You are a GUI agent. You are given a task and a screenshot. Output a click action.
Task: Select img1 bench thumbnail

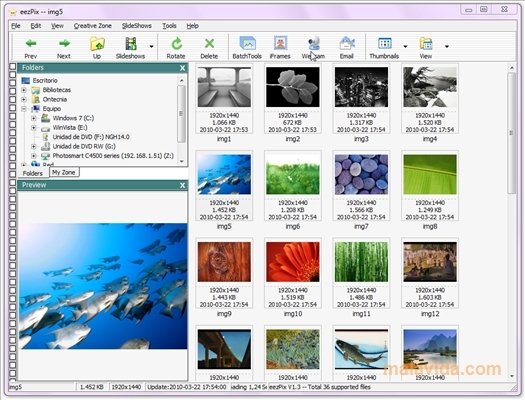[x=224, y=87]
